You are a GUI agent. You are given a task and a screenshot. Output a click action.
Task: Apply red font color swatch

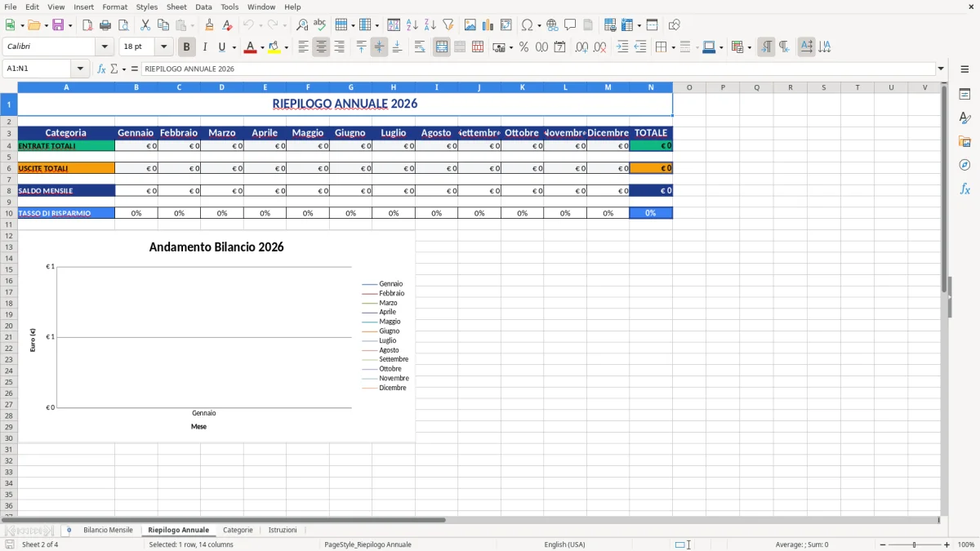click(249, 47)
